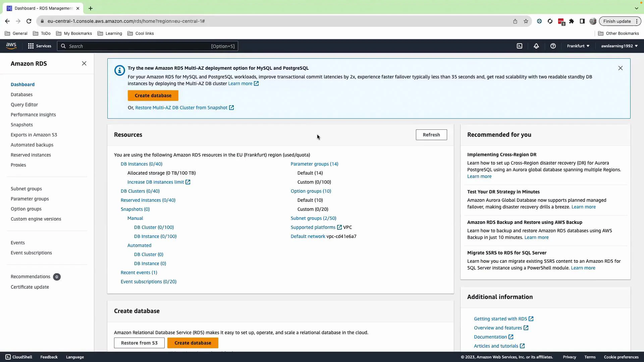Image resolution: width=644 pixels, height=362 pixels.
Task: Click external icon beside Increase DB instances limit
Action: [188, 182]
